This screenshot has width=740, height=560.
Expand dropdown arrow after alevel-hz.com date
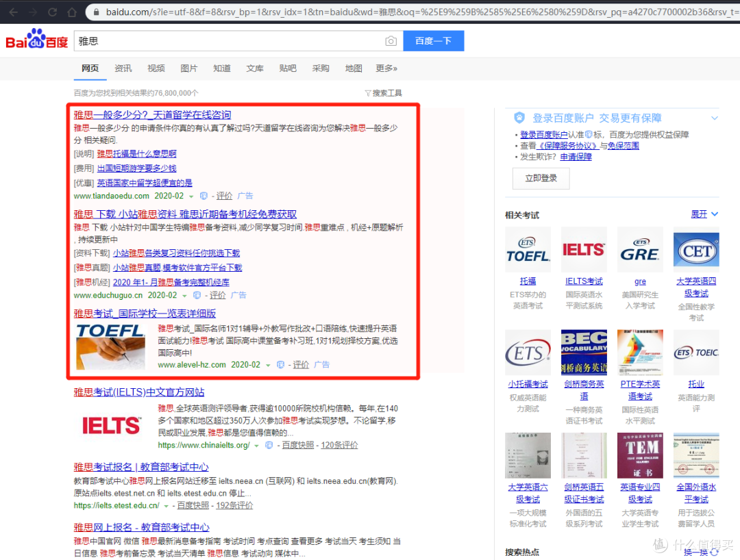268,366
